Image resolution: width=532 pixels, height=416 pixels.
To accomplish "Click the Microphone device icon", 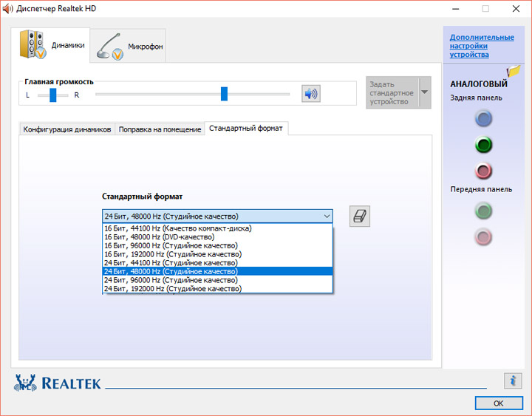I will pos(109,47).
